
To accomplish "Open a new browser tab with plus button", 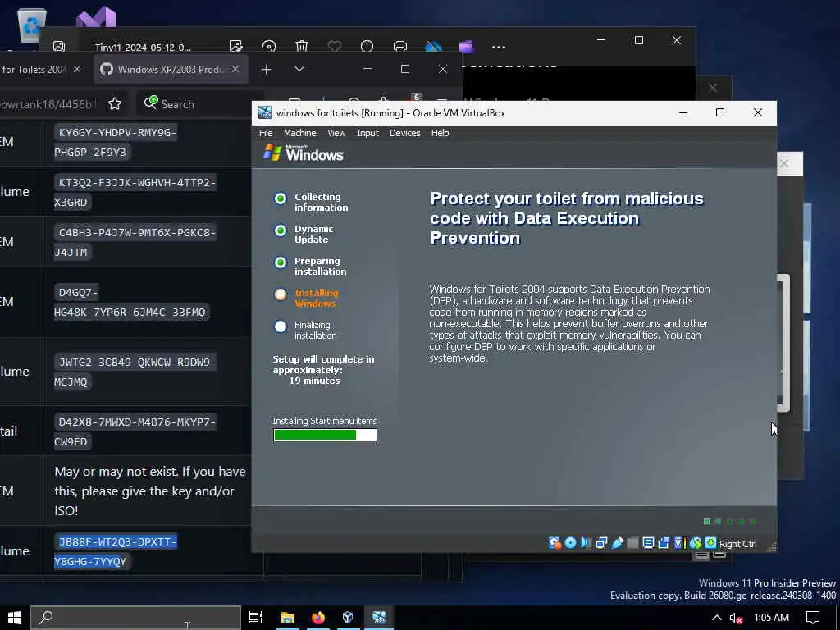I will point(267,69).
